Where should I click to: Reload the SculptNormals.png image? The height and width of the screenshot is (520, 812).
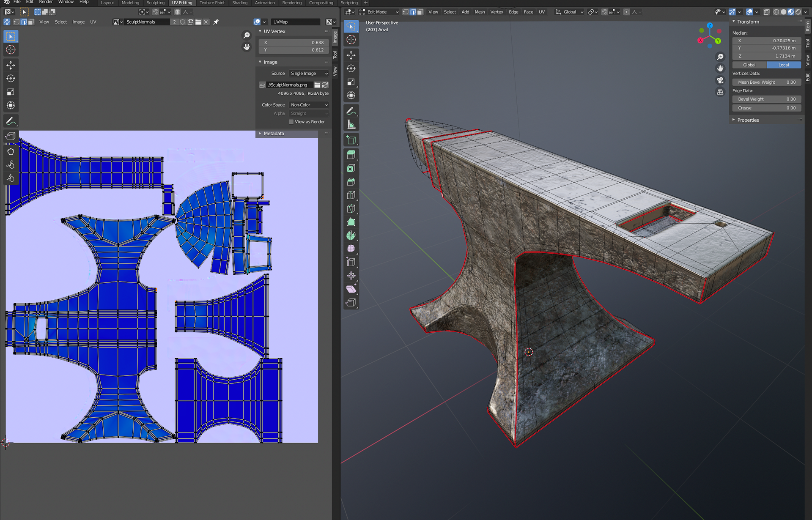click(x=325, y=85)
